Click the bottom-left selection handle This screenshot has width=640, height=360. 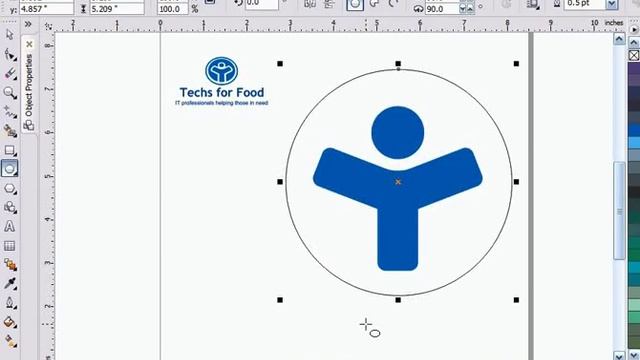pyautogui.click(x=280, y=300)
